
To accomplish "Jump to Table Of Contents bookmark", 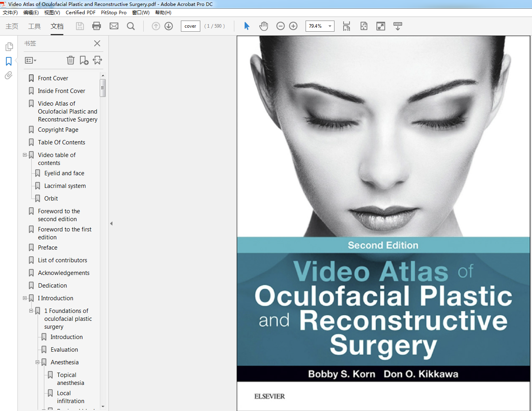I will (x=61, y=142).
